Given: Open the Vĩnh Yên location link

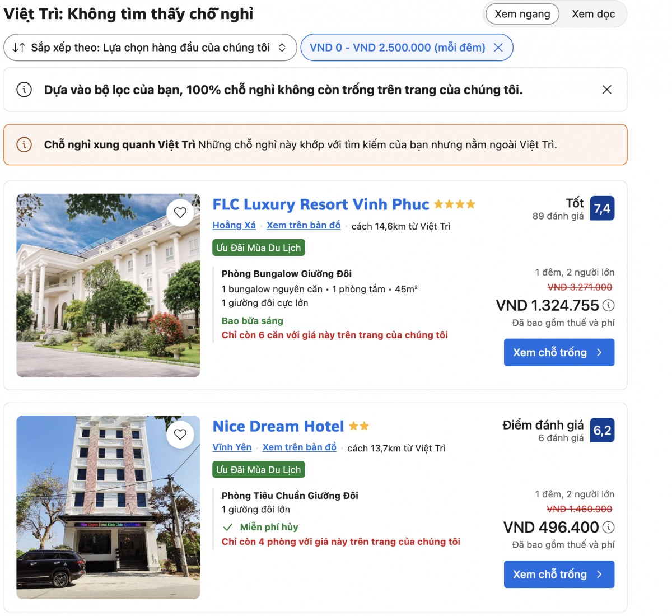Looking at the screenshot, I should tap(231, 447).
